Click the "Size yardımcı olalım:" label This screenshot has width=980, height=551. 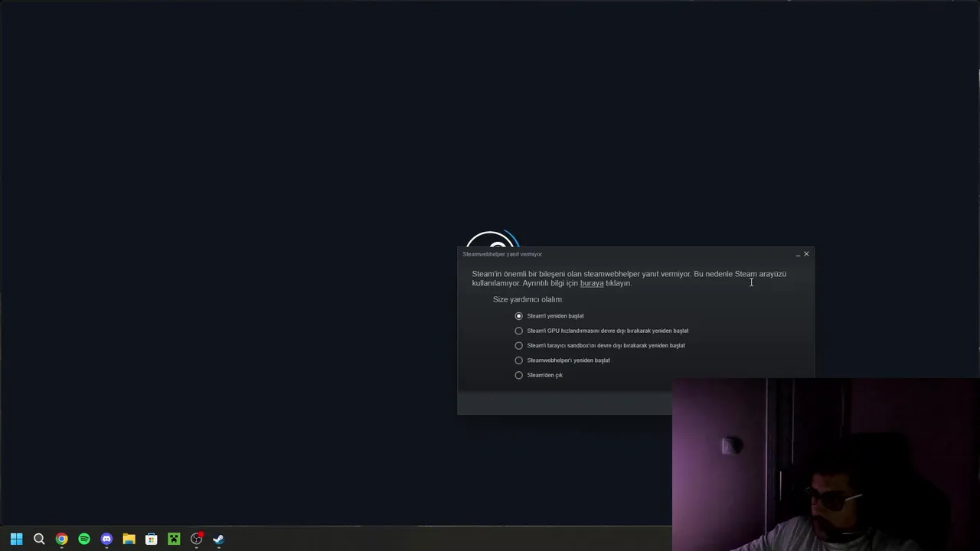click(x=528, y=299)
